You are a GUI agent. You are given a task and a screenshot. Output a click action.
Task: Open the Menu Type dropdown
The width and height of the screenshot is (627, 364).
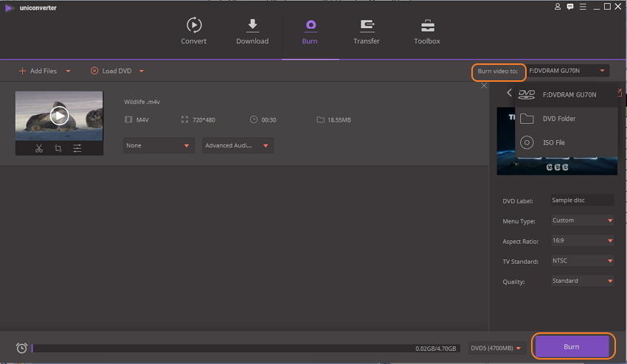pos(582,220)
